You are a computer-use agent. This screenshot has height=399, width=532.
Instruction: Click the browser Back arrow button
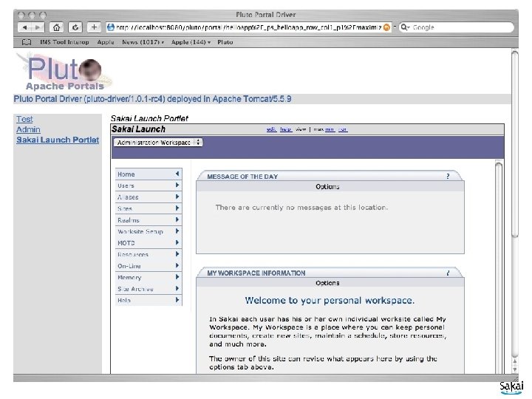(x=25, y=27)
